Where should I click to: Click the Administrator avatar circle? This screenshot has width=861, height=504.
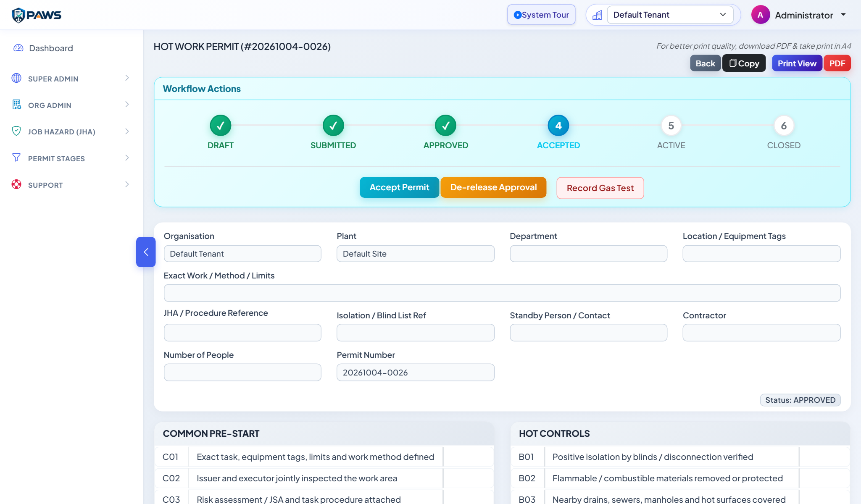[760, 15]
